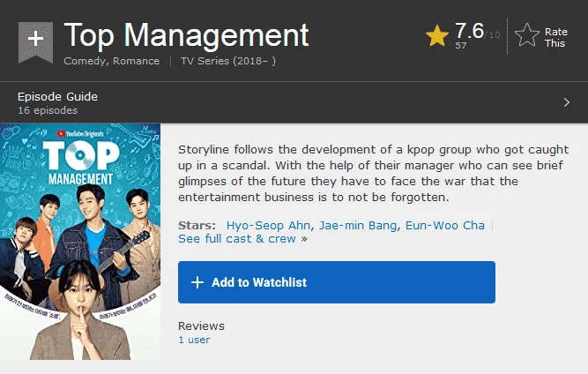Click the gold rating star icon
This screenshot has height=374, width=588.
pyautogui.click(x=437, y=35)
